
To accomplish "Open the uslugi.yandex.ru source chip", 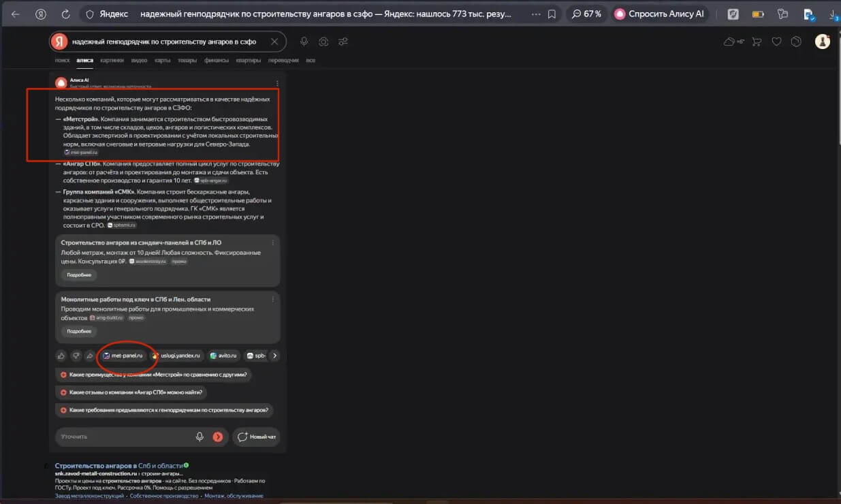I will [x=177, y=356].
